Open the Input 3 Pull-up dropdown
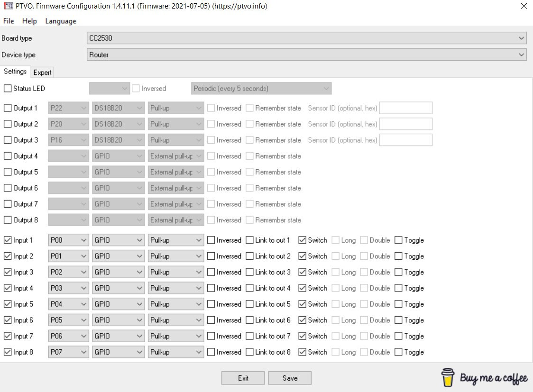The width and height of the screenshot is (533, 392). 176,272
